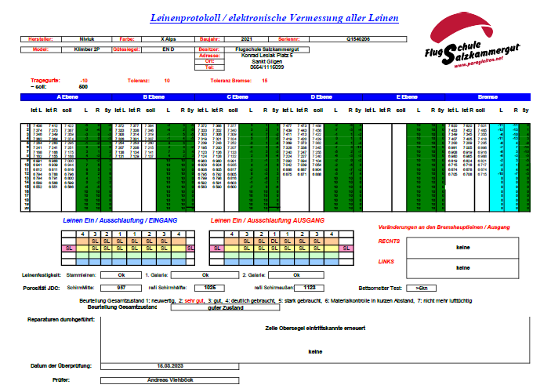Select the Schirmaußen value '1123'
The image size is (551, 392).
click(310, 288)
